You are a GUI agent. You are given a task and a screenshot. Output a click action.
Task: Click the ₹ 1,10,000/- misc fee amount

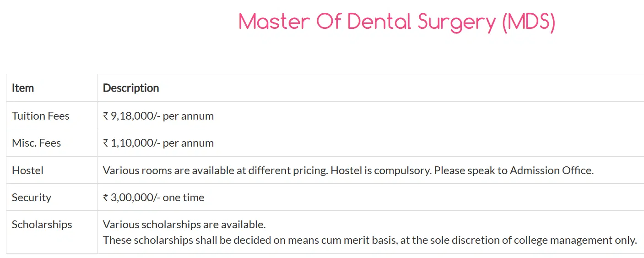tap(131, 143)
